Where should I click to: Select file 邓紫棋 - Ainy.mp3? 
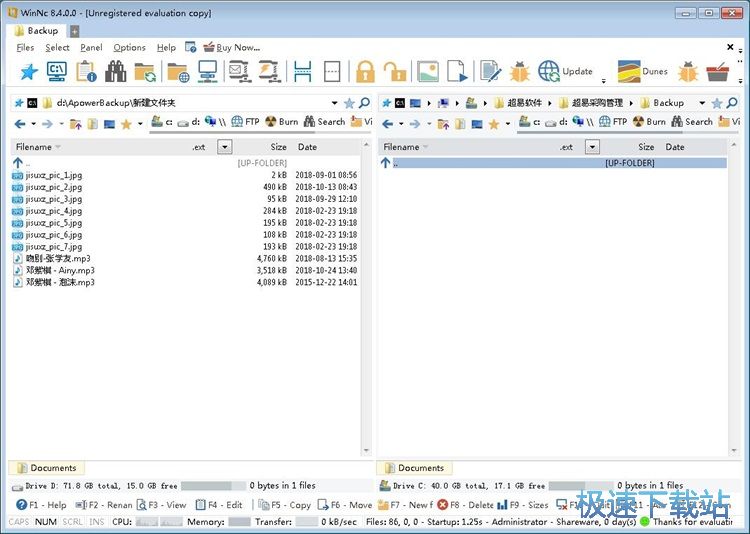click(185, 270)
